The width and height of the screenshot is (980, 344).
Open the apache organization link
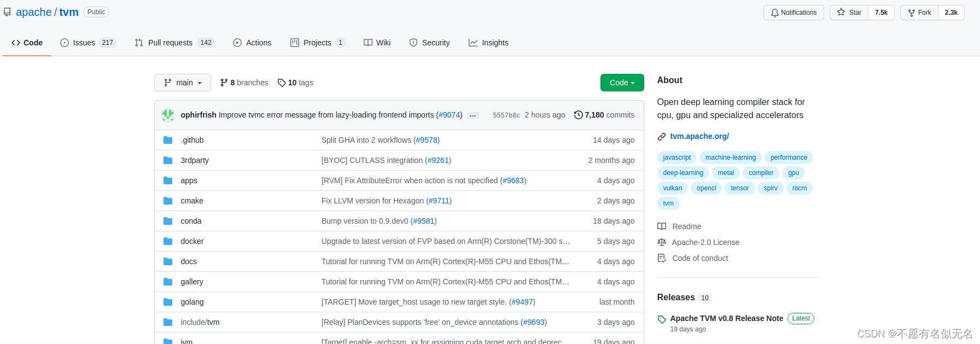(34, 12)
